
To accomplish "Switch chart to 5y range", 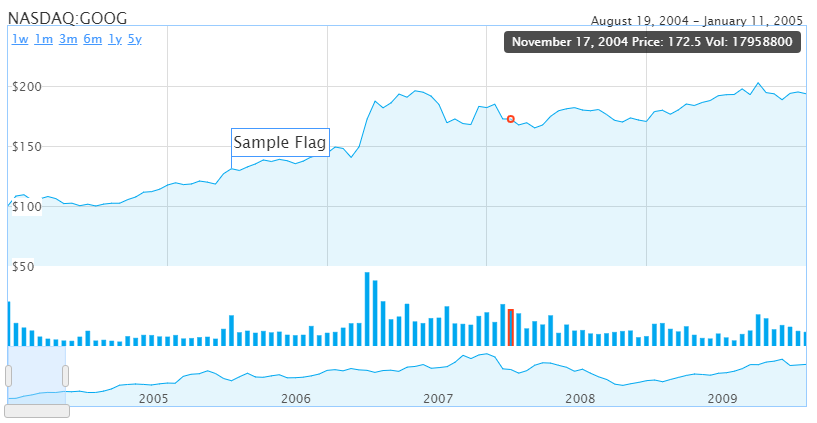I will tap(134, 39).
